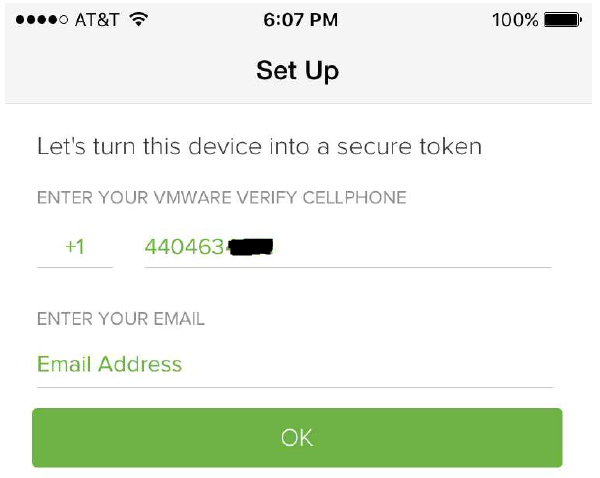Tap the 100% battery percentage text
Screen dimensions: 600x478
(515, 20)
